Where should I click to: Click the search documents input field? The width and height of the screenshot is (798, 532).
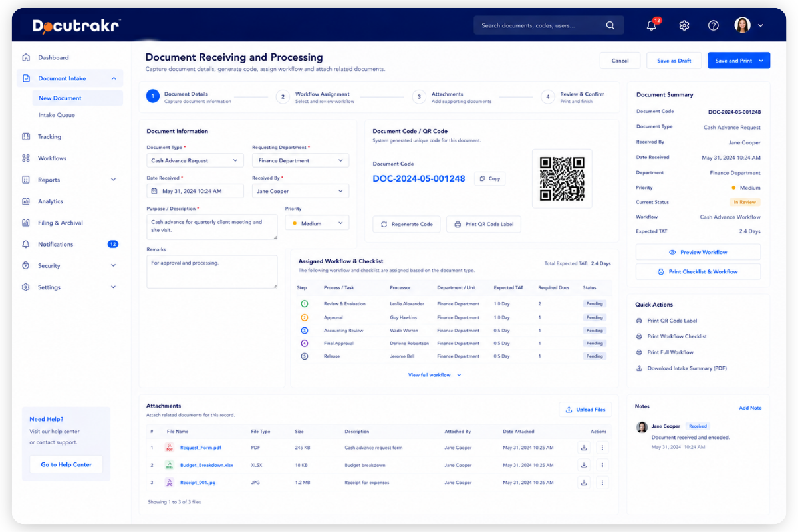(x=549, y=25)
